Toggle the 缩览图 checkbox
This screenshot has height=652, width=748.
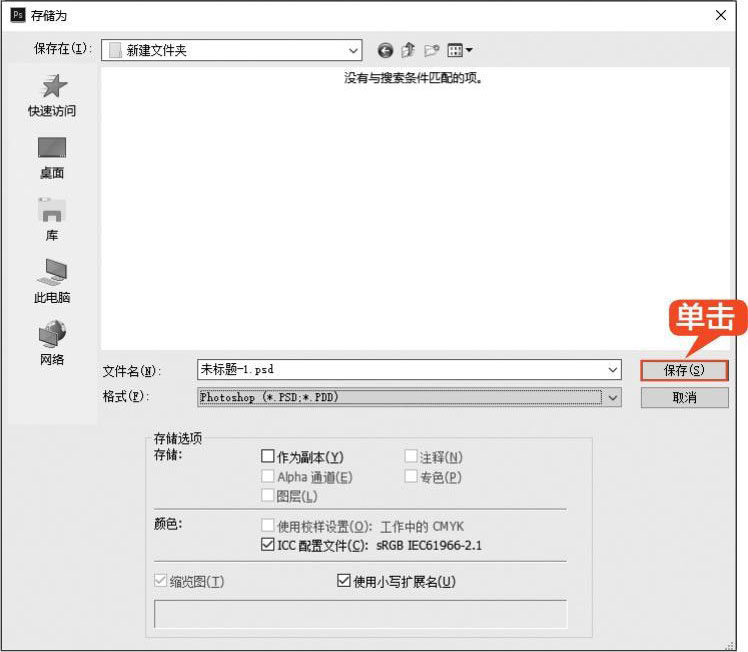click(x=160, y=581)
